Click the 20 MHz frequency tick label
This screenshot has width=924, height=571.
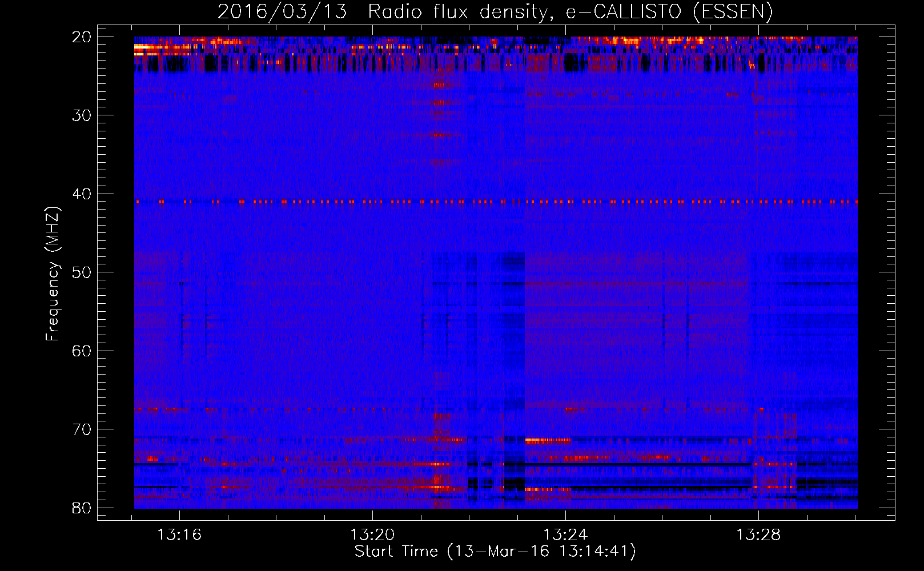point(82,37)
